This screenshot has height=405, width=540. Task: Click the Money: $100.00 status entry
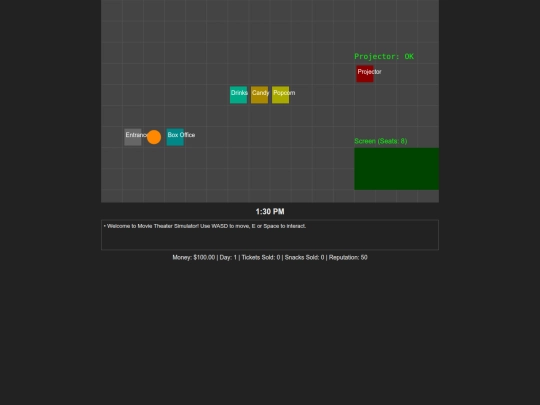point(194,258)
